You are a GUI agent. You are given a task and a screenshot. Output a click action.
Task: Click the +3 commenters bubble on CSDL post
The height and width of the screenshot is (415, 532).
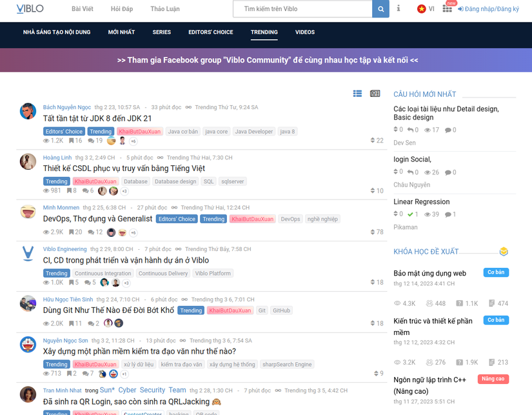(124, 191)
